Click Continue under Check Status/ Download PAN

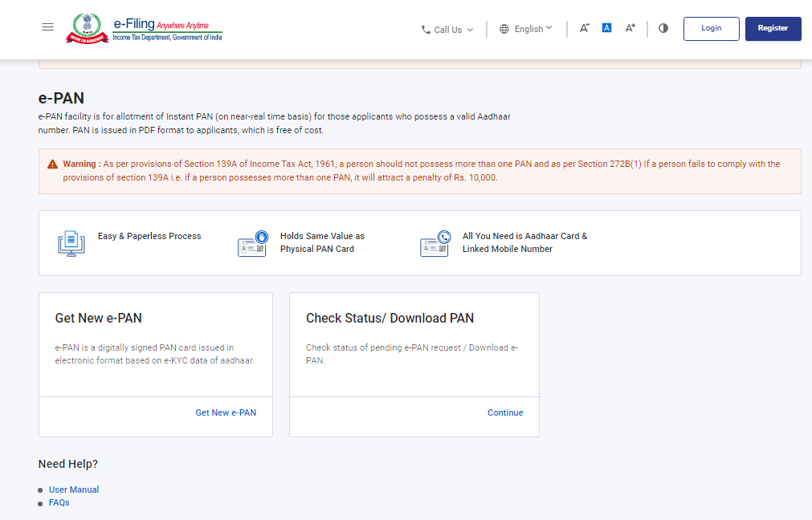pyautogui.click(x=505, y=412)
